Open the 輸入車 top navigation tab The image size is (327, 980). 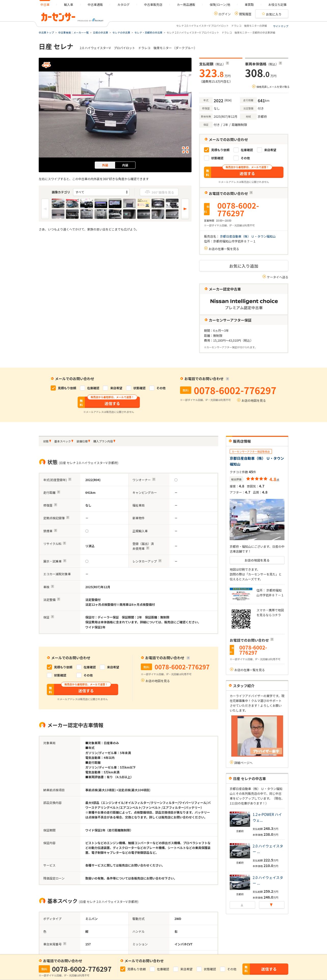coord(69,5)
